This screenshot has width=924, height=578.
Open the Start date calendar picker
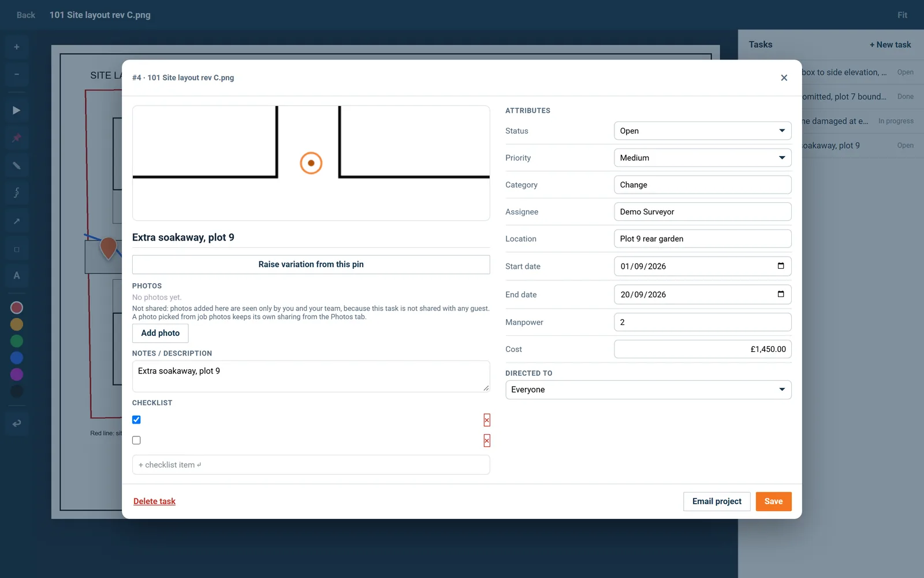tap(781, 266)
